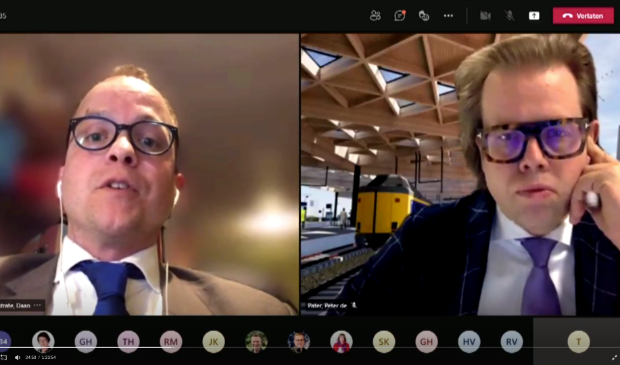
Task: Select the HV participant avatar
Action: [469, 342]
